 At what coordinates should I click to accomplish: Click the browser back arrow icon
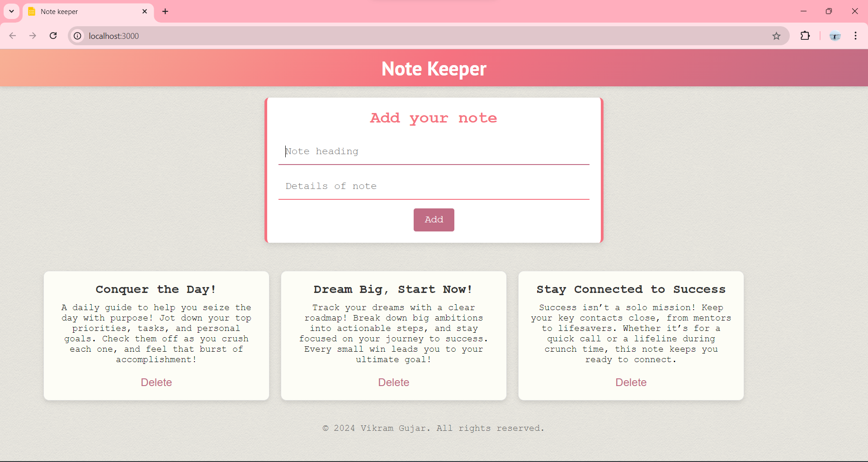[x=13, y=36]
